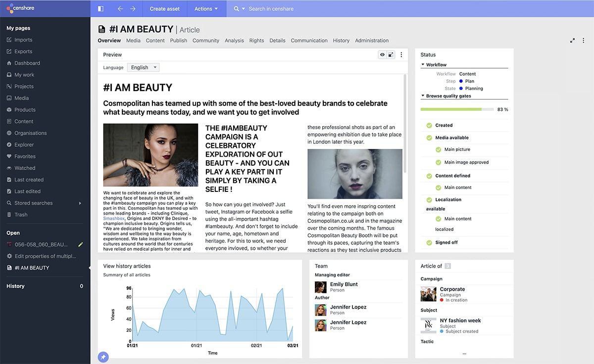
Task: Open the page three-dot menu at top right
Action: tap(584, 41)
